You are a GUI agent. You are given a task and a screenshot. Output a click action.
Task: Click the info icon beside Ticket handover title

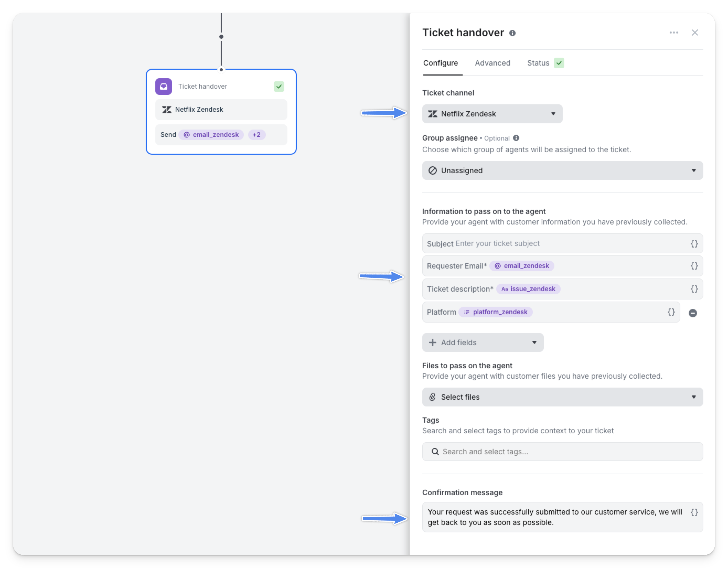pyautogui.click(x=512, y=33)
